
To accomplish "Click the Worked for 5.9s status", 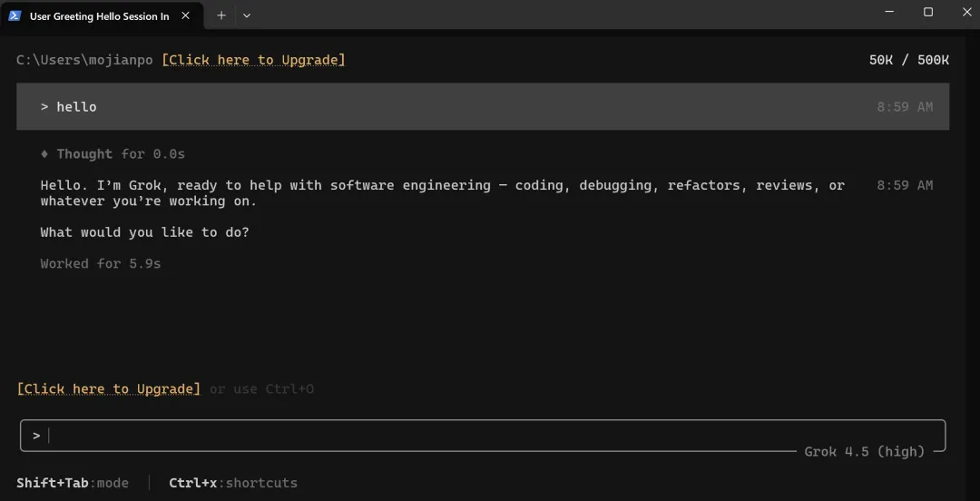I will point(101,264).
